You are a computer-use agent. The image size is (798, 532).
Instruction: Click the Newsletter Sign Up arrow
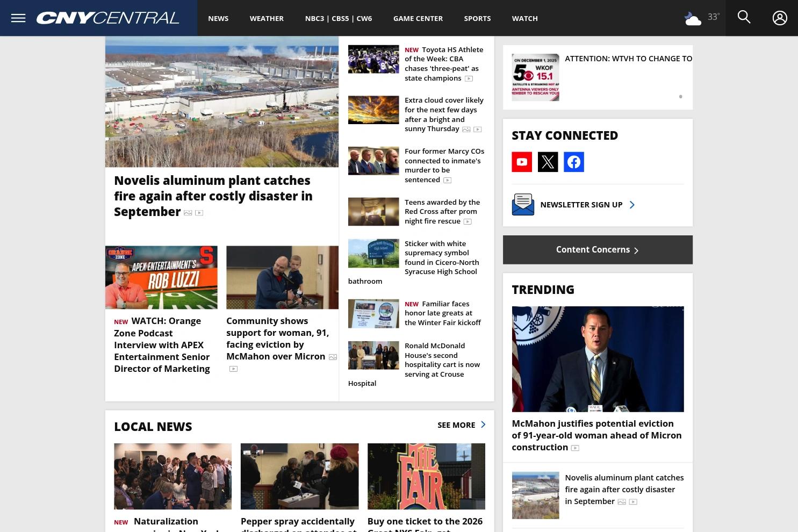click(x=632, y=205)
